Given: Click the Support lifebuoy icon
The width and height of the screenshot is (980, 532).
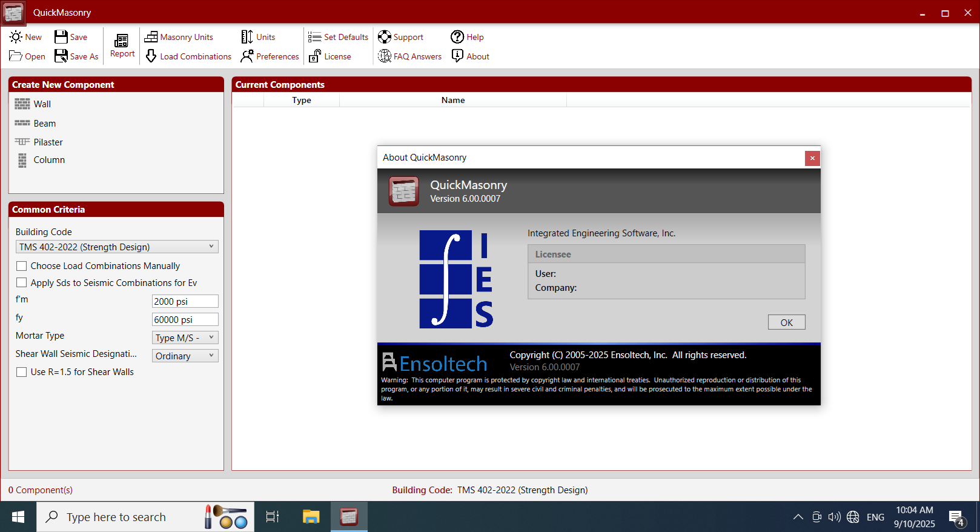Looking at the screenshot, I should click(x=385, y=37).
